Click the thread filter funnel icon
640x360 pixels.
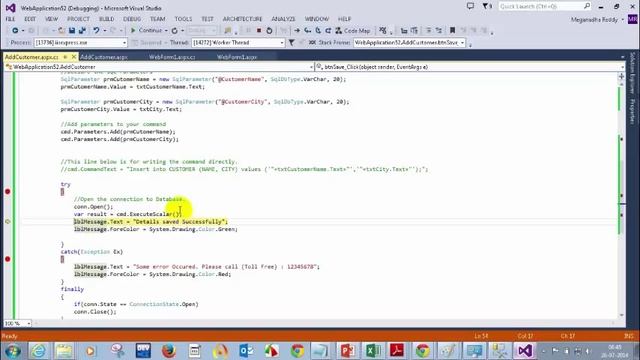click(291, 42)
